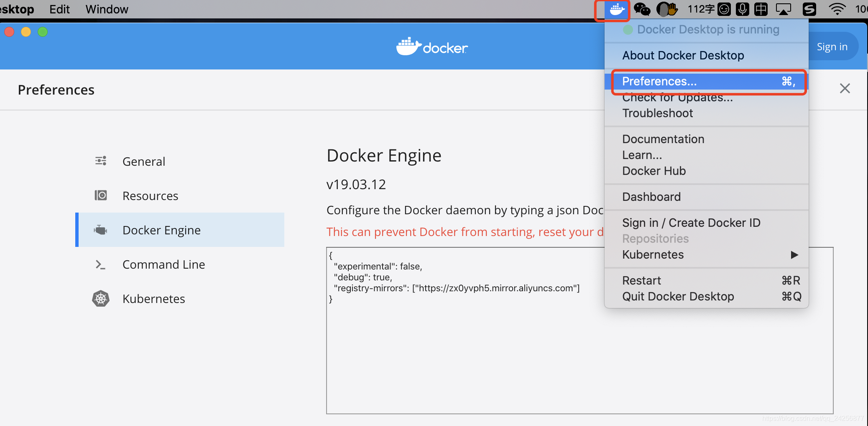Open the Kubernetes preferences section
This screenshot has width=868, height=426.
(x=180, y=298)
